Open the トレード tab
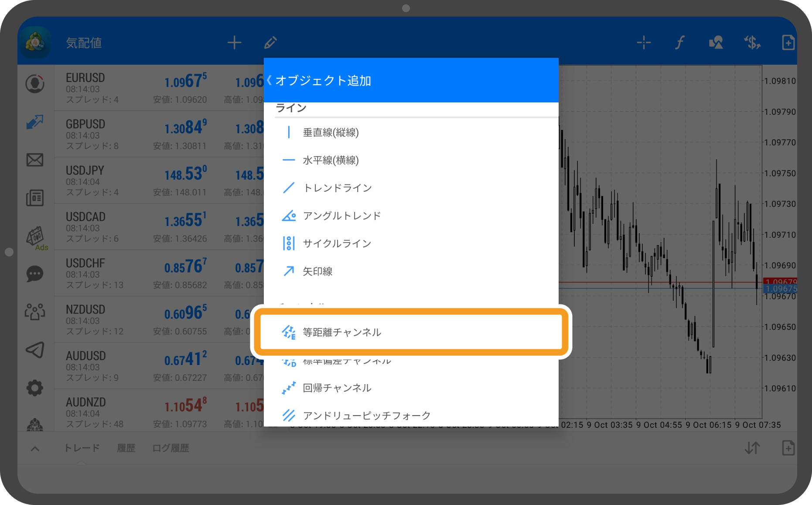 pyautogui.click(x=82, y=448)
